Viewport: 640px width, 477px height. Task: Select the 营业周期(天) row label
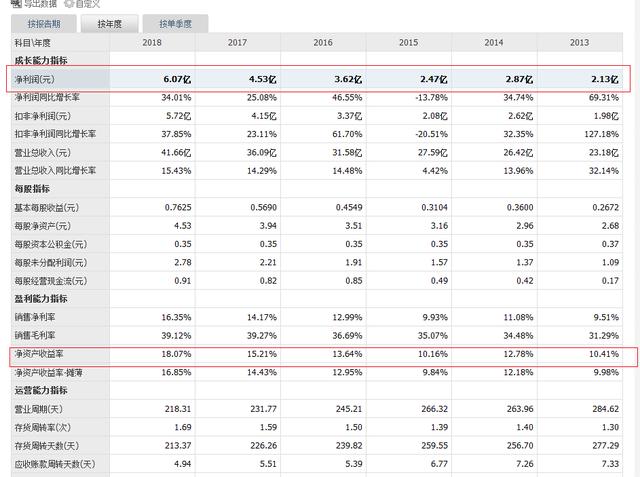point(38,409)
